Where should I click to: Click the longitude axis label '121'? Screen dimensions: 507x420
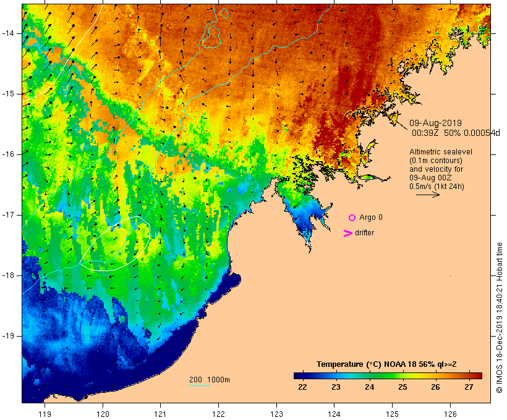tap(160, 414)
